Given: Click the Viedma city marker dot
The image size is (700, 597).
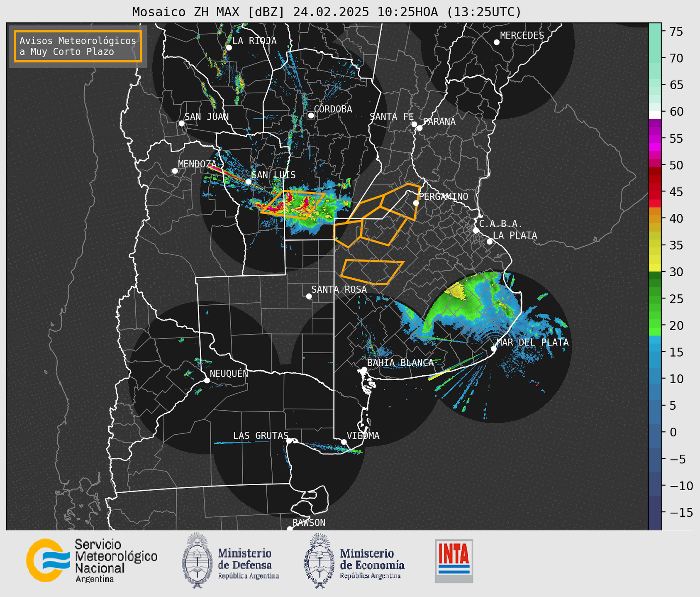Looking at the screenshot, I should pyautogui.click(x=344, y=442).
